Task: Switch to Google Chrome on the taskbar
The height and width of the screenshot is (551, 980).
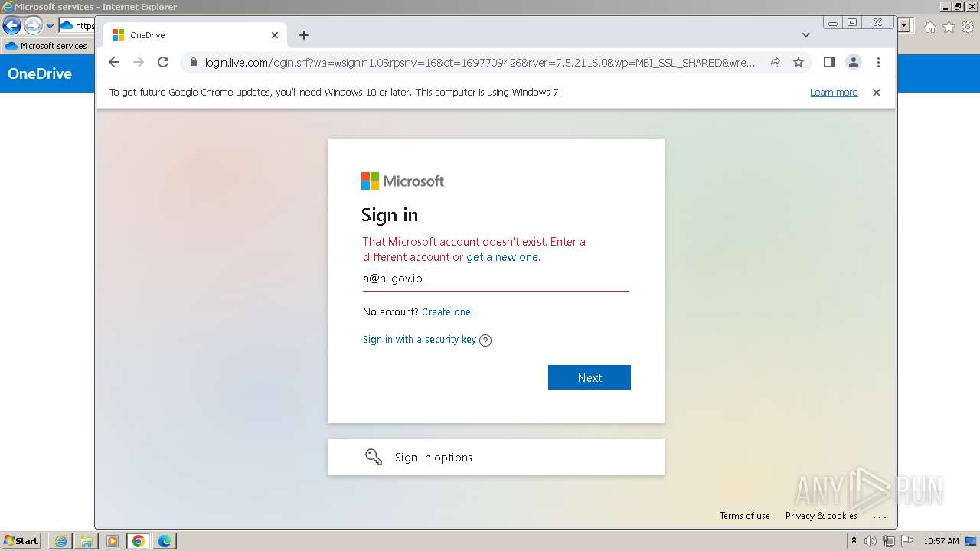Action: pyautogui.click(x=139, y=541)
